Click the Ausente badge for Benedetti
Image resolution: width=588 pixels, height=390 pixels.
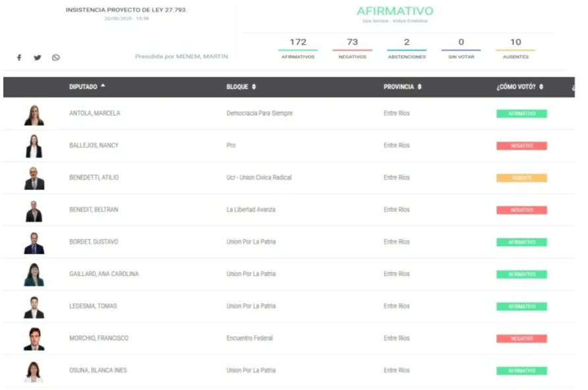(x=521, y=178)
